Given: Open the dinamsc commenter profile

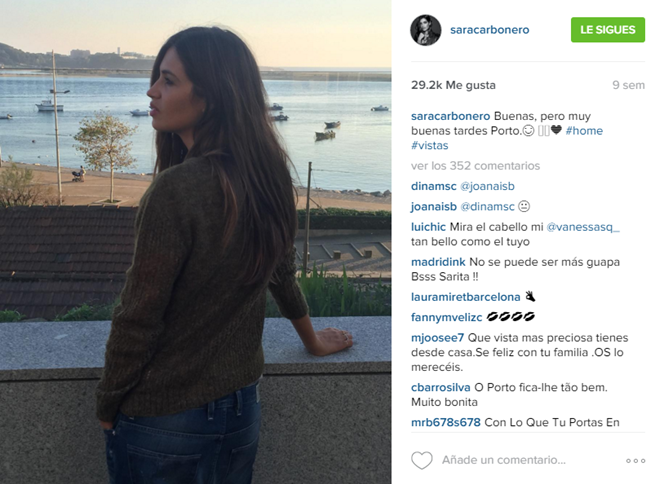Looking at the screenshot, I should [x=434, y=186].
